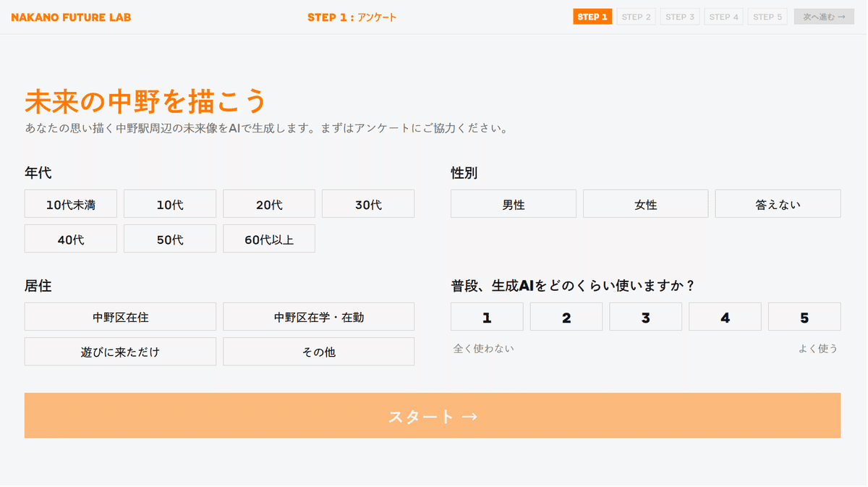The width and height of the screenshot is (868, 487).
Task: Select the 30代 age button
Action: [x=368, y=204]
